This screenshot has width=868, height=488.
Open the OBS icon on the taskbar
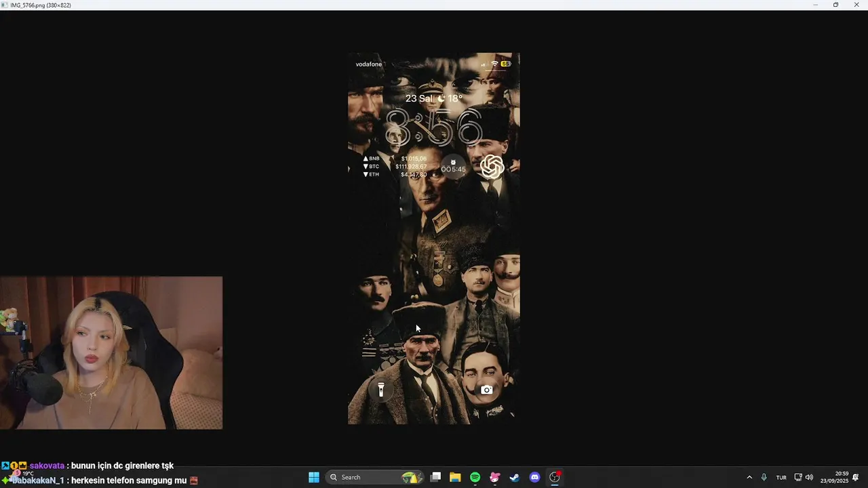(555, 477)
